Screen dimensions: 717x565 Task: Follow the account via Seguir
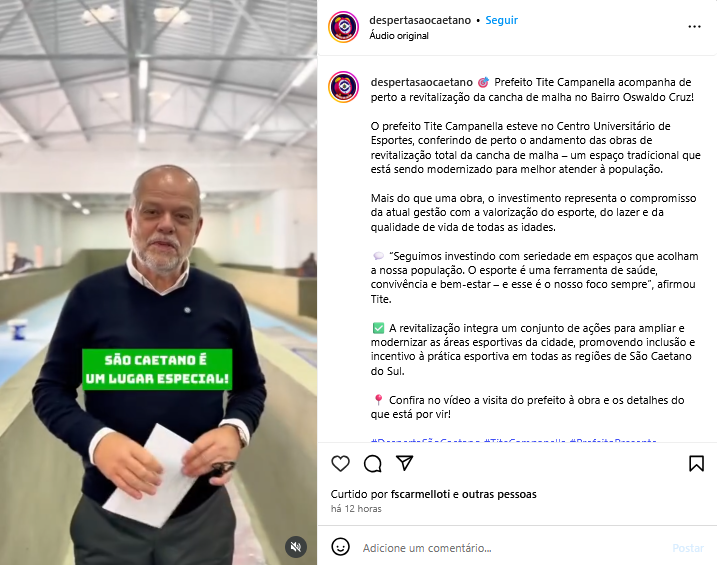point(501,20)
